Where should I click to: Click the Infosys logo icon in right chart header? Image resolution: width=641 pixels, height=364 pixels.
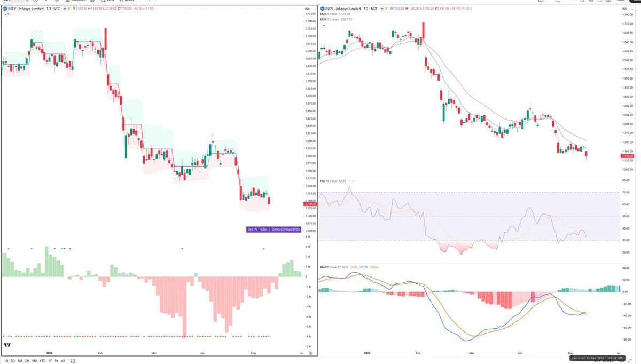tap(322, 9)
